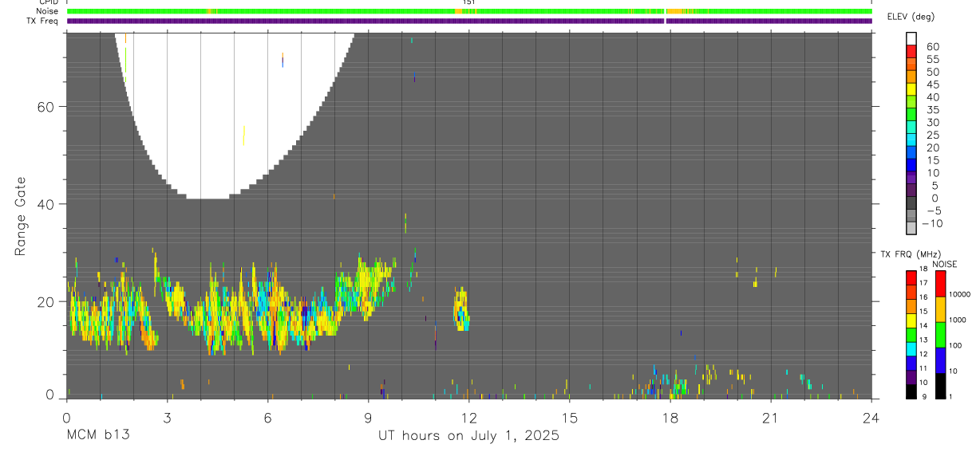Click the red top segment of TX FRQ bar
This screenshot has height=452, width=980.
click(x=911, y=277)
